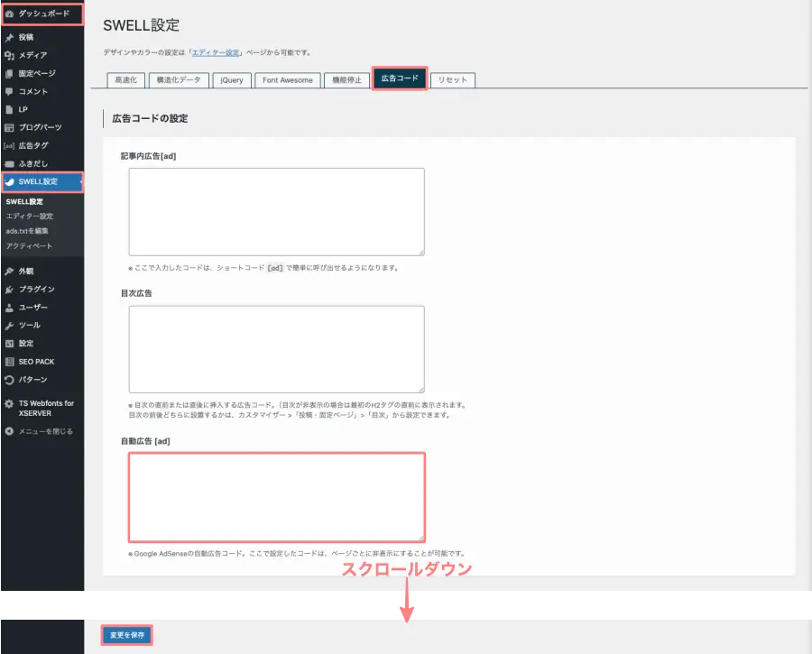Click the 外観 appearance brush icon
Screen dimensions: 812x654
tap(11, 270)
